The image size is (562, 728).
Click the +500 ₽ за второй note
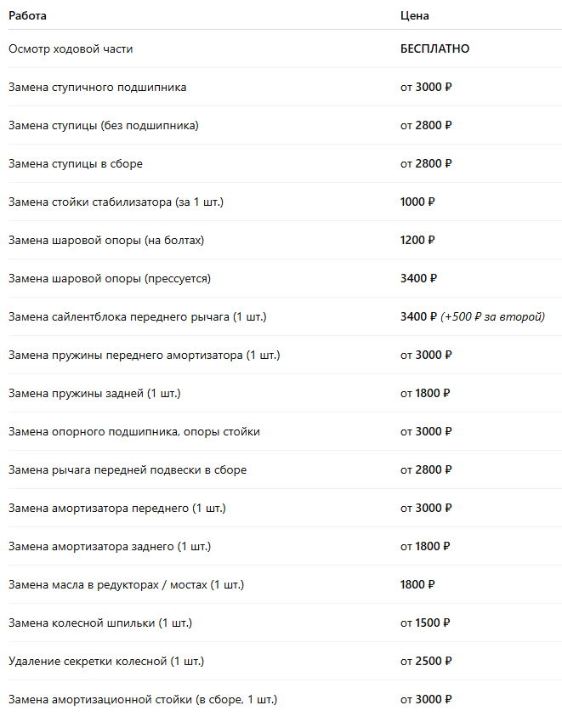(x=492, y=316)
